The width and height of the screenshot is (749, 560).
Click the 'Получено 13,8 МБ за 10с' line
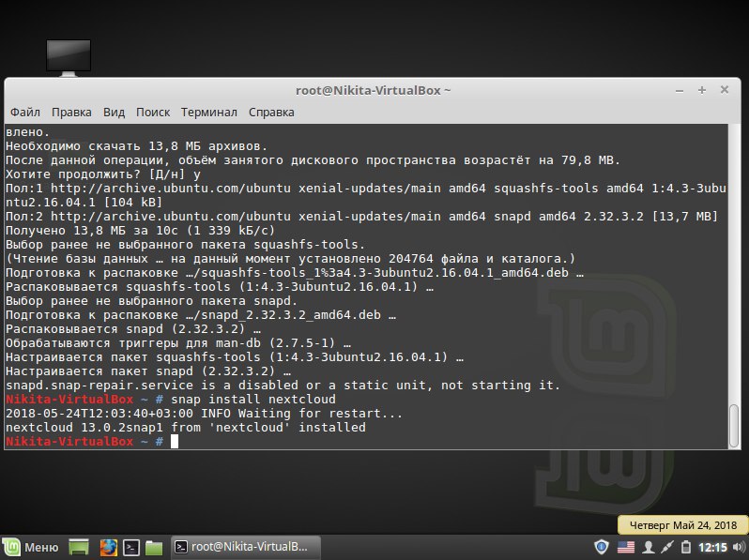tap(141, 231)
